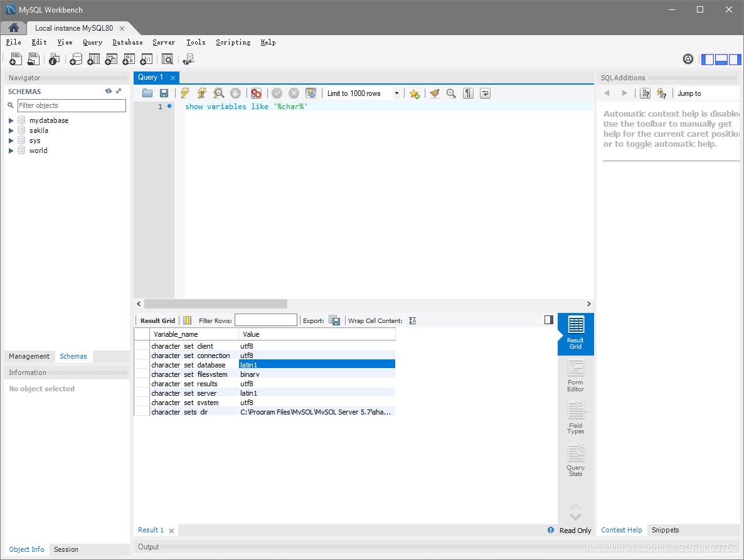
Task: Expand the sys schema tree
Action: click(11, 140)
